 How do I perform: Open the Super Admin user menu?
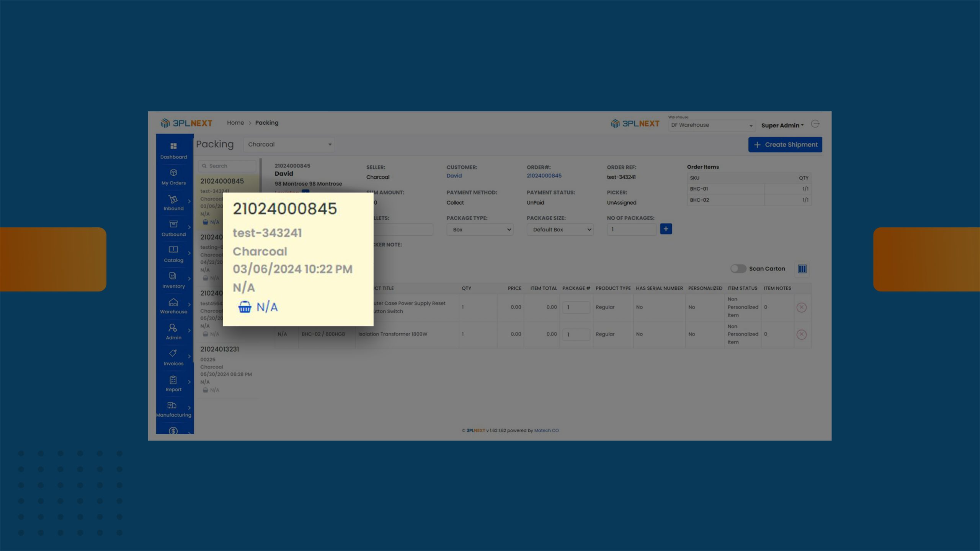tap(782, 126)
